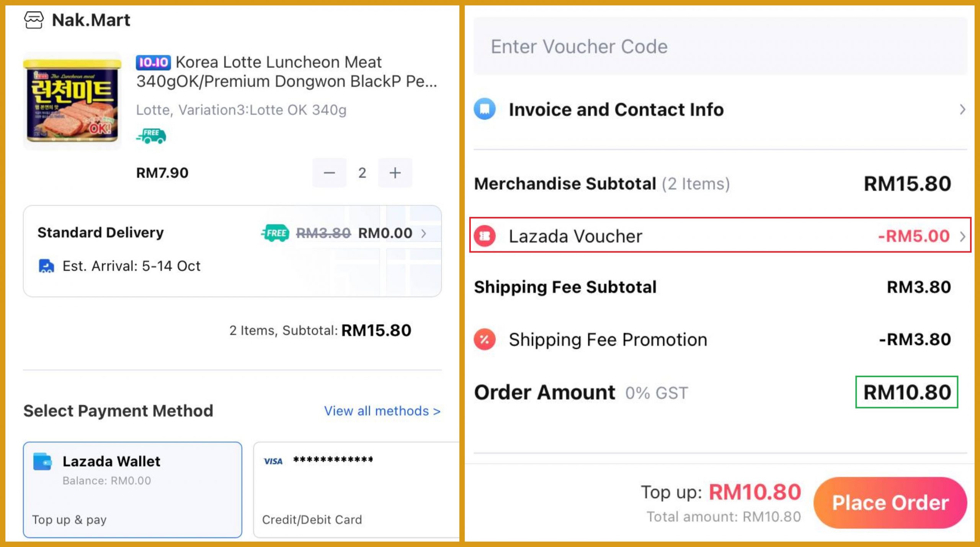Open Lazada Voucher selection chevron
980x547 pixels.
click(962, 236)
